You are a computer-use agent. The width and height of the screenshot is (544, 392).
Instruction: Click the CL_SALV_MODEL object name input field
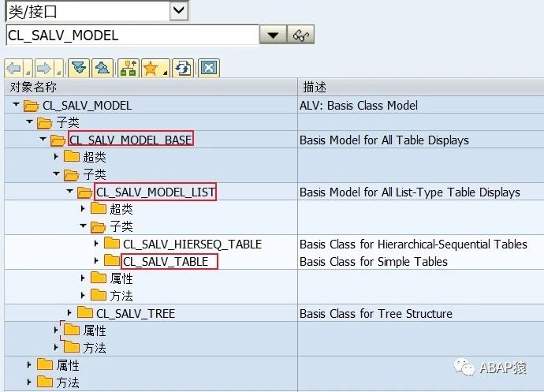pyautogui.click(x=132, y=35)
